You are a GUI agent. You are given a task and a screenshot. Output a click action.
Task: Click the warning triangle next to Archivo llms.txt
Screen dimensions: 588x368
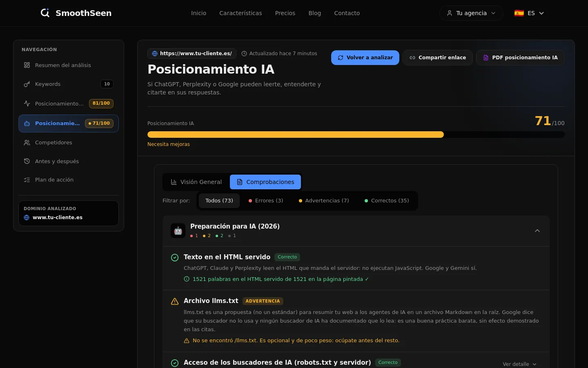click(175, 301)
